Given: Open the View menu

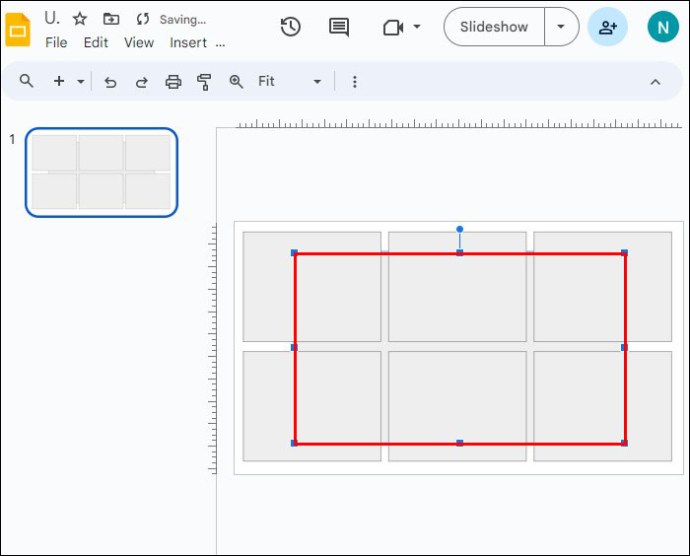Looking at the screenshot, I should [x=139, y=43].
